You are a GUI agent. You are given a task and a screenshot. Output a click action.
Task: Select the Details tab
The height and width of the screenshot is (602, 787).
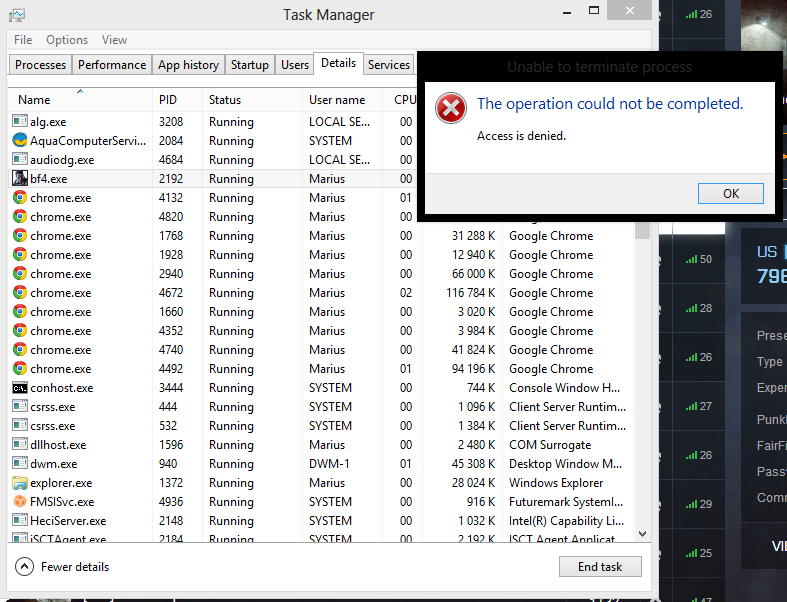pos(338,63)
